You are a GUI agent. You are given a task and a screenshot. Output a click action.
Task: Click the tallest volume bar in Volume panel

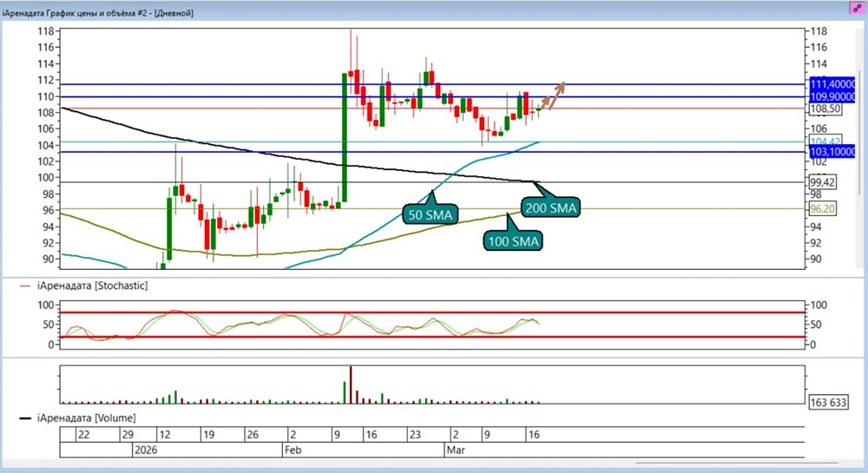tap(351, 384)
